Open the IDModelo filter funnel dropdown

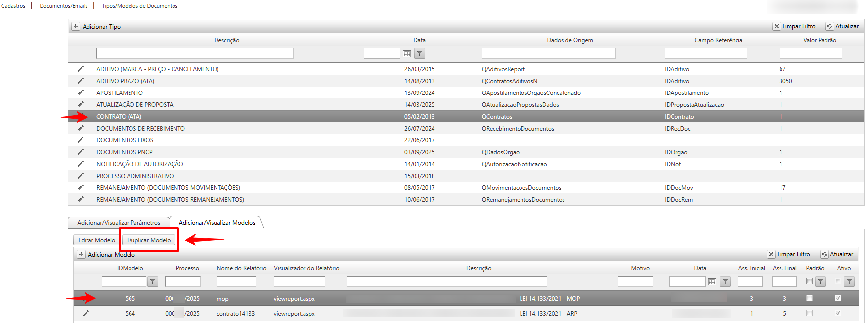(x=153, y=282)
